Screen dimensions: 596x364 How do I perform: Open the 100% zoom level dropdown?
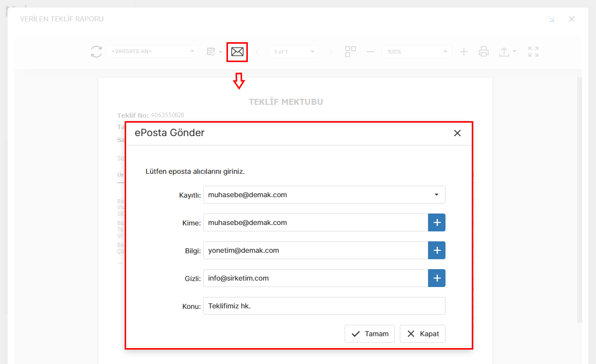pyautogui.click(x=417, y=52)
